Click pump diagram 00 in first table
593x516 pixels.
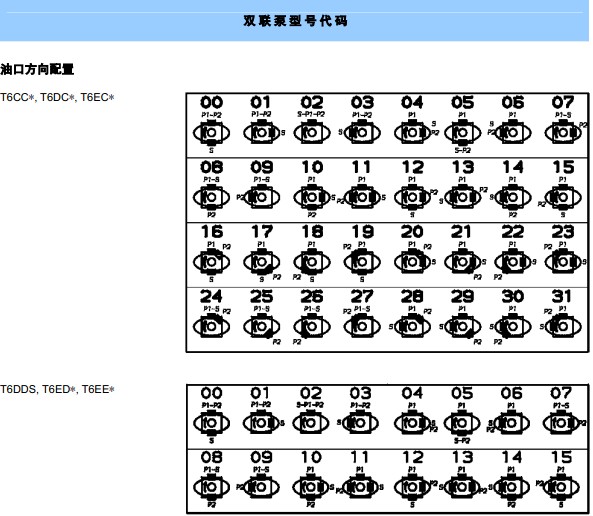(211, 133)
